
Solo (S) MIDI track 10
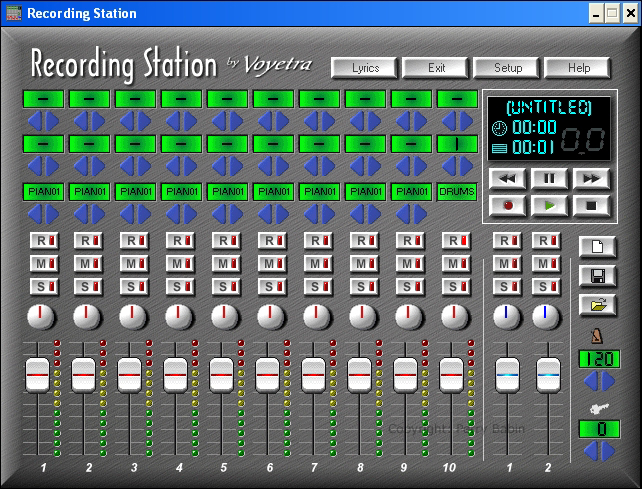tap(457, 287)
